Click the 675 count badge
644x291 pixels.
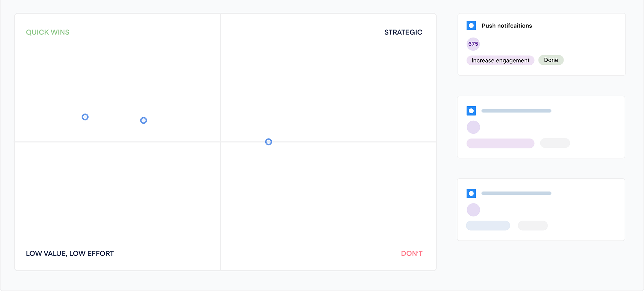click(473, 44)
